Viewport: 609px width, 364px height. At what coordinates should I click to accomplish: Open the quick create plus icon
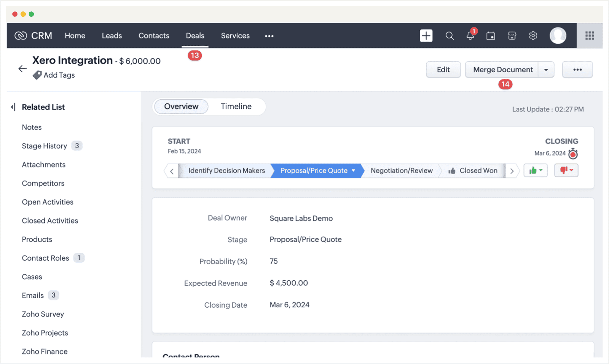coord(426,36)
